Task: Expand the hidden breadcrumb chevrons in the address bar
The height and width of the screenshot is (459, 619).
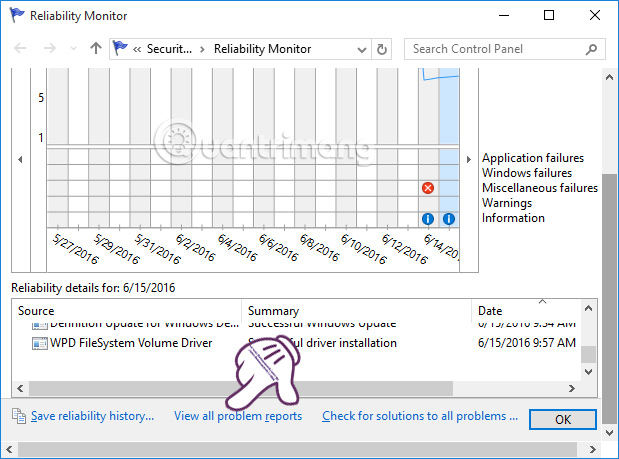Action: pyautogui.click(x=137, y=49)
